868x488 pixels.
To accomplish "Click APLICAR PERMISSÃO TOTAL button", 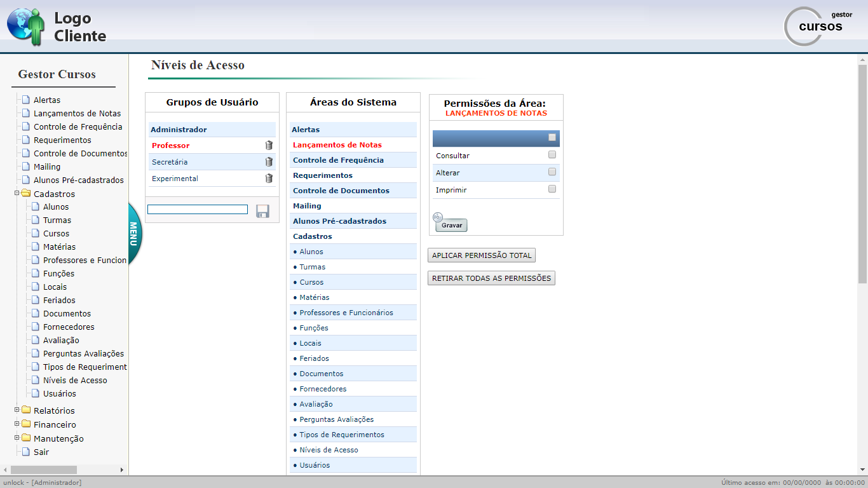I will pyautogui.click(x=482, y=255).
